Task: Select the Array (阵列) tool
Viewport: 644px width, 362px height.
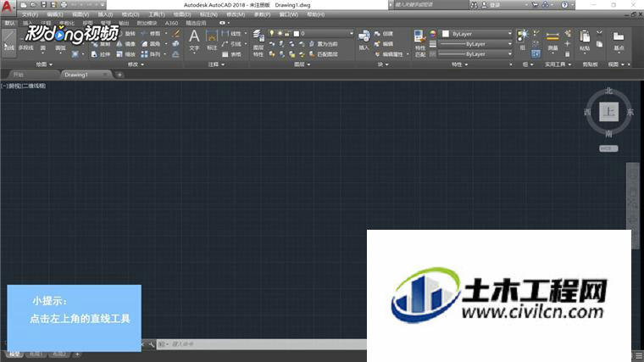Action: tap(151, 54)
